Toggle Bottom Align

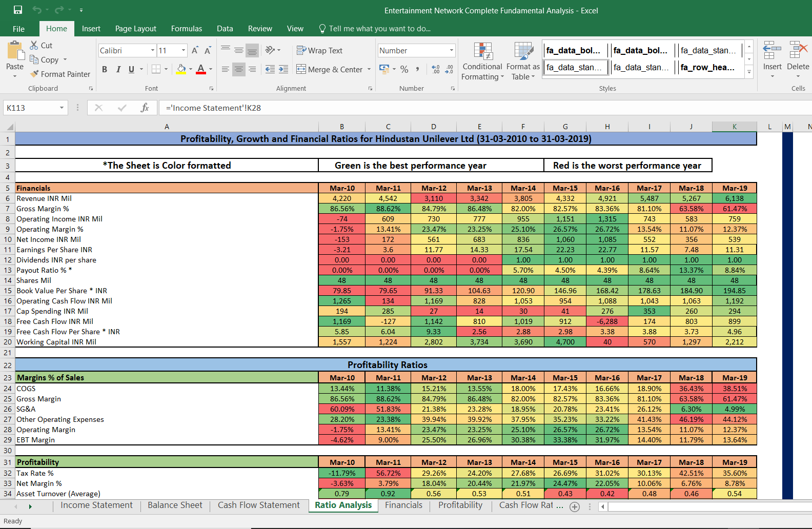point(252,50)
